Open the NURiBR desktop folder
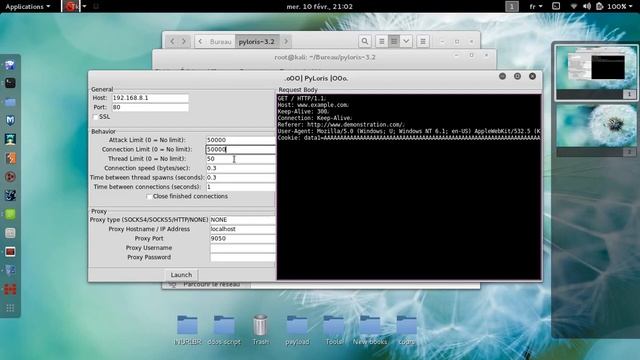 [x=187, y=330]
